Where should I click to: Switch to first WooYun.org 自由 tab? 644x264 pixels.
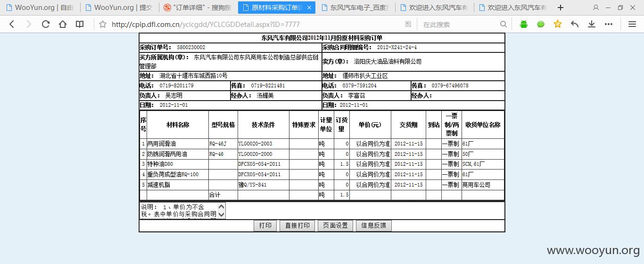tap(40, 8)
